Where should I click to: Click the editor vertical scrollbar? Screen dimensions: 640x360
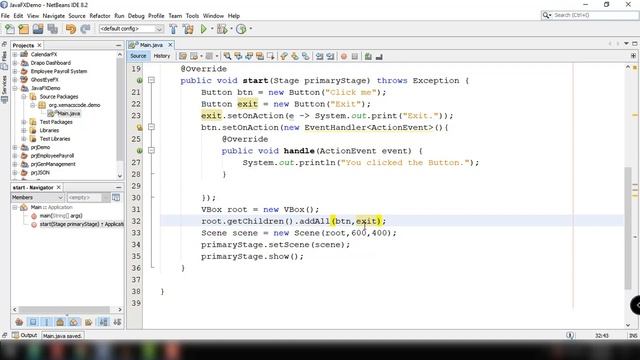[x=628, y=229]
